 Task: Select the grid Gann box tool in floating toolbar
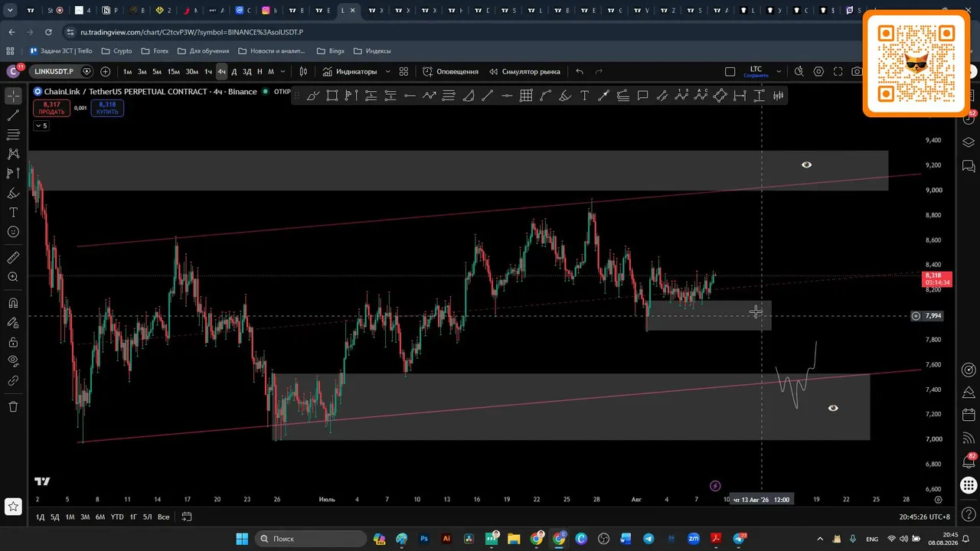tap(526, 96)
